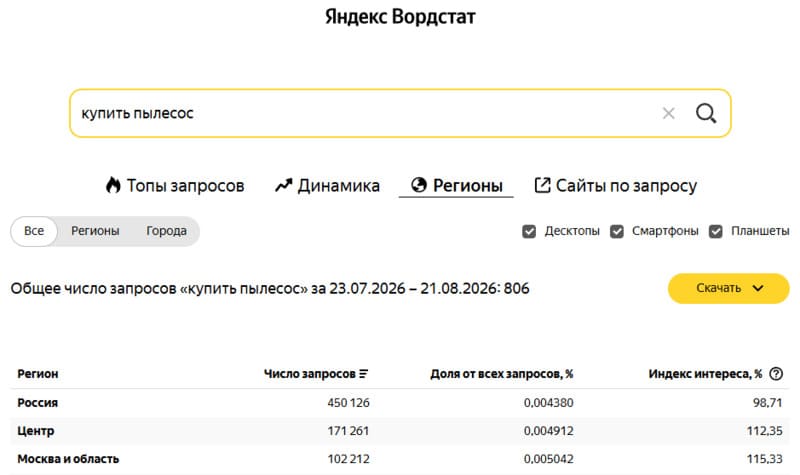
Task: Click the interest index 112,35
Action: pos(764,431)
